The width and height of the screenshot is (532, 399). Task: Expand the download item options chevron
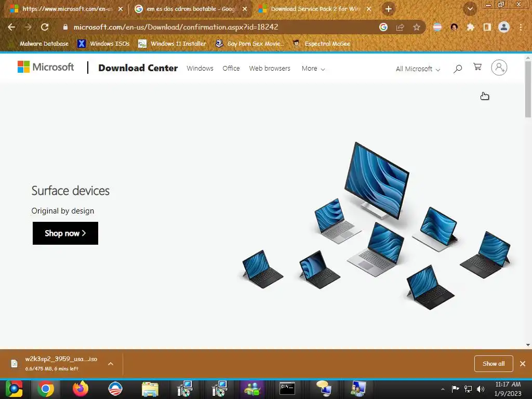111,364
